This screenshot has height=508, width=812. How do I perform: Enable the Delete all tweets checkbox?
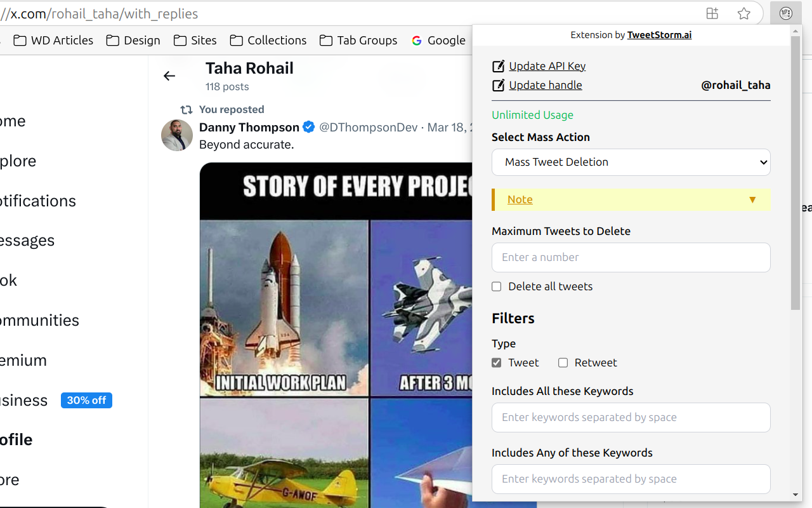(496, 286)
